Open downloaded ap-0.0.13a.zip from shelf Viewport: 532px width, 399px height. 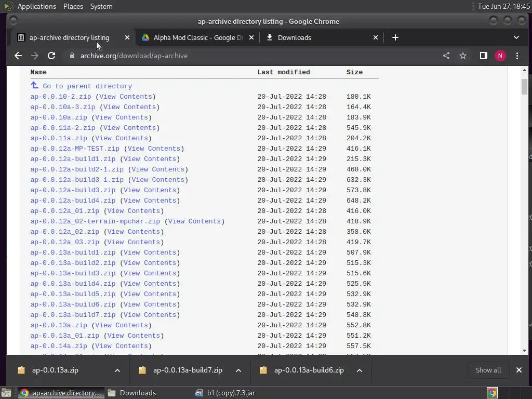[55, 370]
